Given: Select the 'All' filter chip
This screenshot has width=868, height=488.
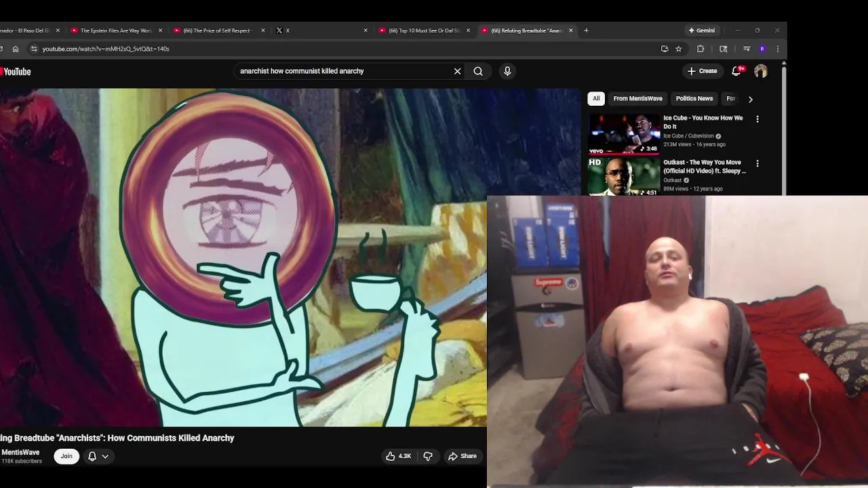Looking at the screenshot, I should (x=596, y=99).
